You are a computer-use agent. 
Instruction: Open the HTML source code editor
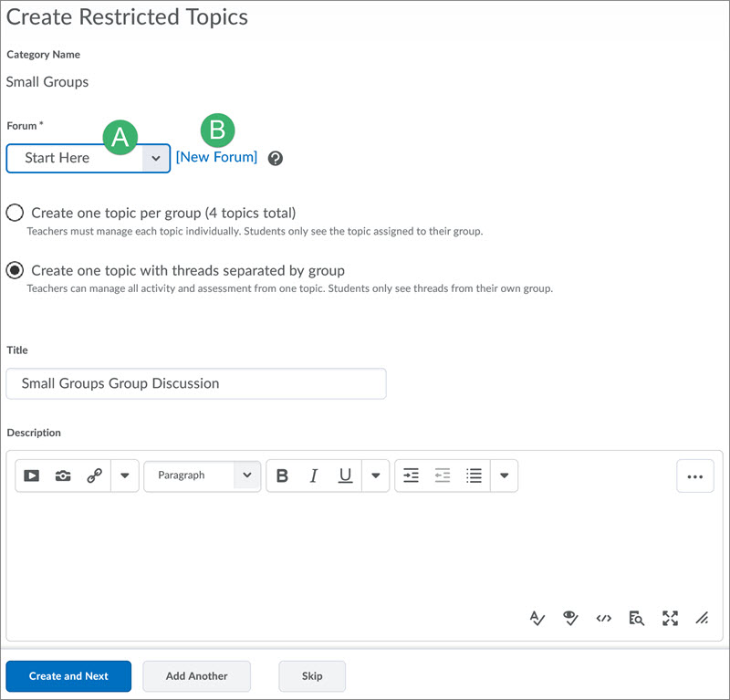point(604,619)
